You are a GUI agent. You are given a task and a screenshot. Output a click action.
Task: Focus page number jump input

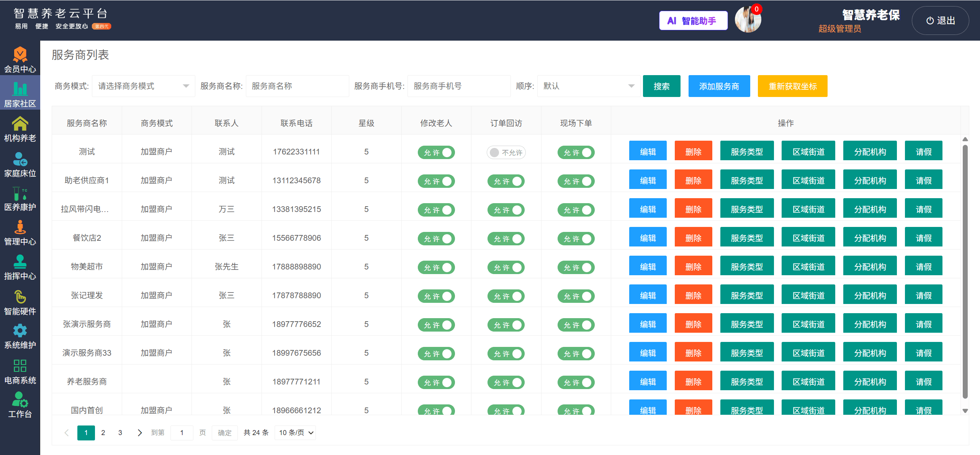click(182, 433)
